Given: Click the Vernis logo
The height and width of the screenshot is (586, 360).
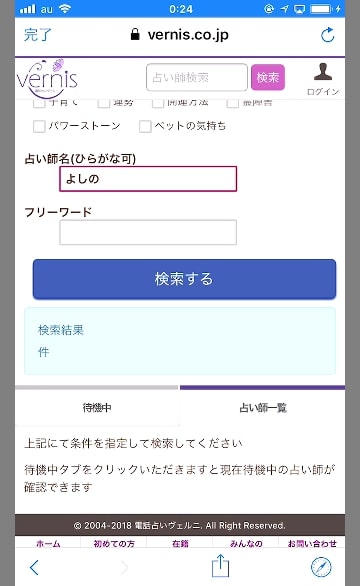Looking at the screenshot, I should [x=47, y=78].
